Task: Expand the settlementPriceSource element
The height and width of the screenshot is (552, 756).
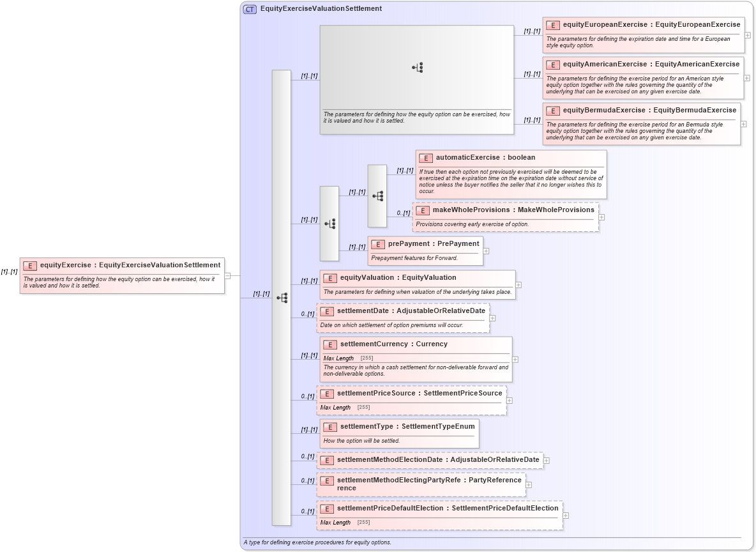Action: (x=509, y=401)
